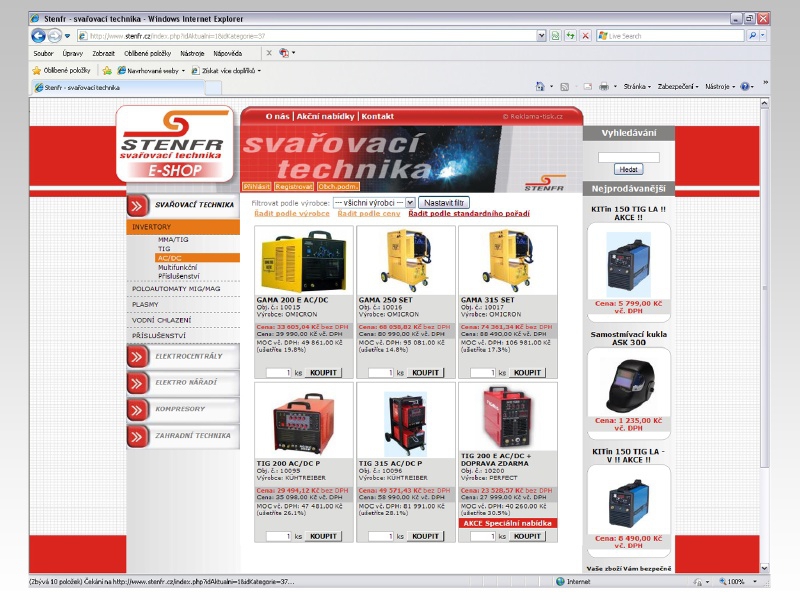Select the MMA/TIG subcategory
The width and height of the screenshot is (800, 600).
[x=173, y=239]
